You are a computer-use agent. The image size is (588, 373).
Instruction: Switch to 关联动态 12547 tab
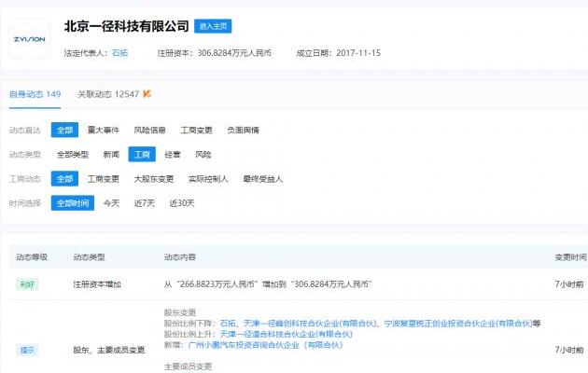pyautogui.click(x=108, y=94)
